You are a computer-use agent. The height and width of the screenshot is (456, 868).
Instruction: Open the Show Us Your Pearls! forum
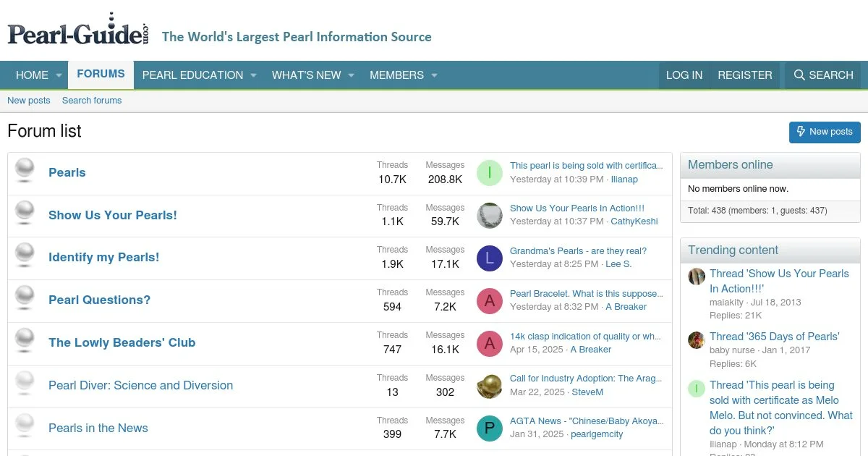coord(113,215)
